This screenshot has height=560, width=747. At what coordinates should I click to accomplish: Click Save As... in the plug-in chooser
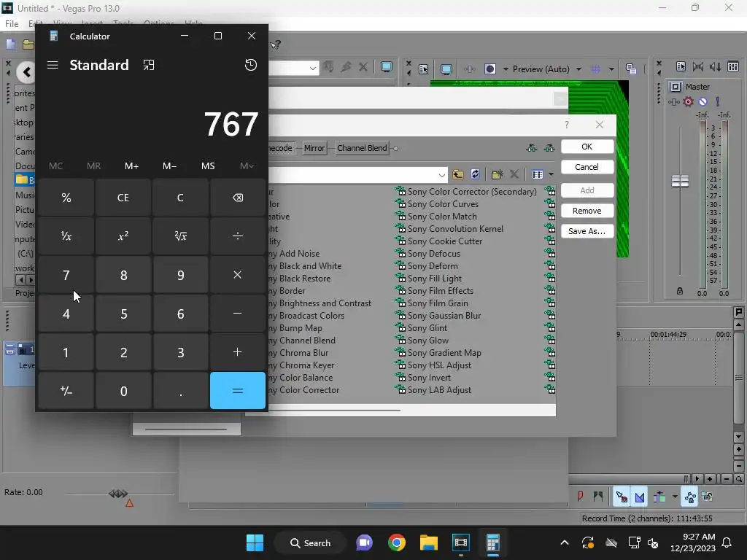coord(587,231)
